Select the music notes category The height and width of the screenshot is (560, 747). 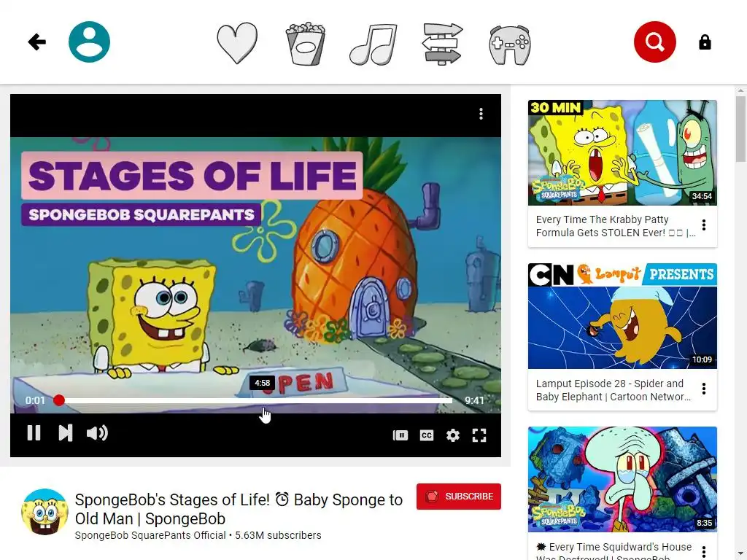373,44
